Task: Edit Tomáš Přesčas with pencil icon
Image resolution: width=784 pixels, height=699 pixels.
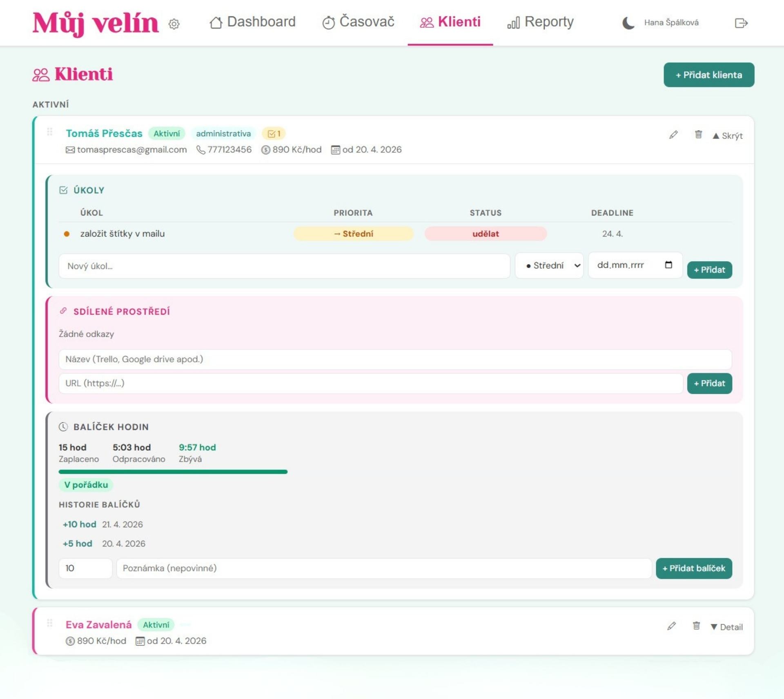Action: pyautogui.click(x=673, y=135)
